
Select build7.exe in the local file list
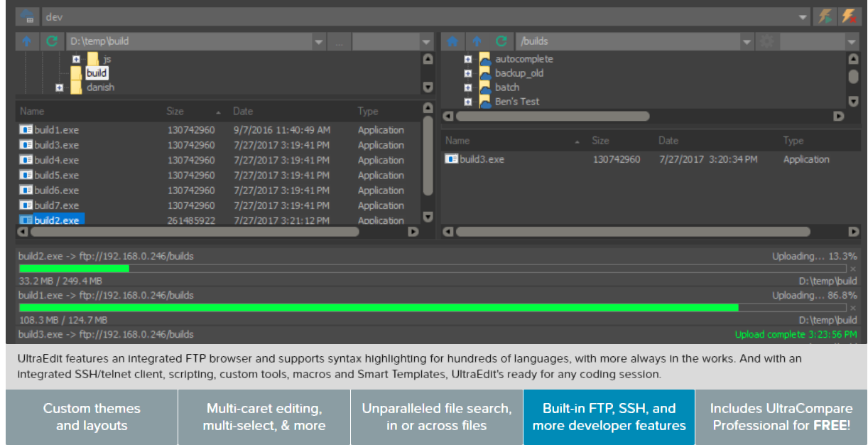coord(57,205)
